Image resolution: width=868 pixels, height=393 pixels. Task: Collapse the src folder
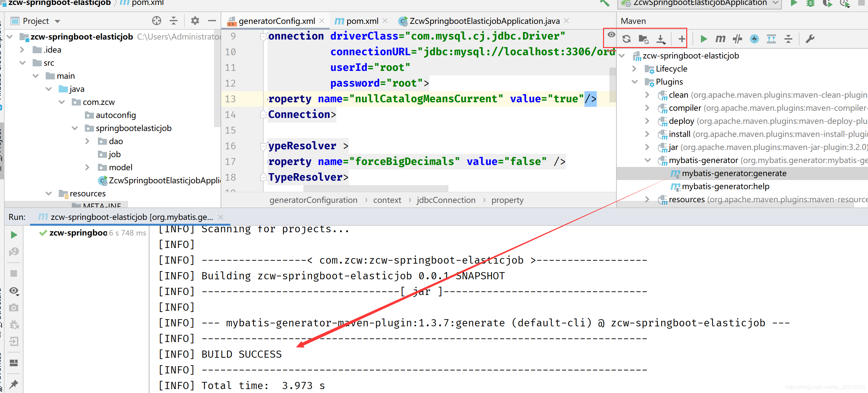(23, 63)
